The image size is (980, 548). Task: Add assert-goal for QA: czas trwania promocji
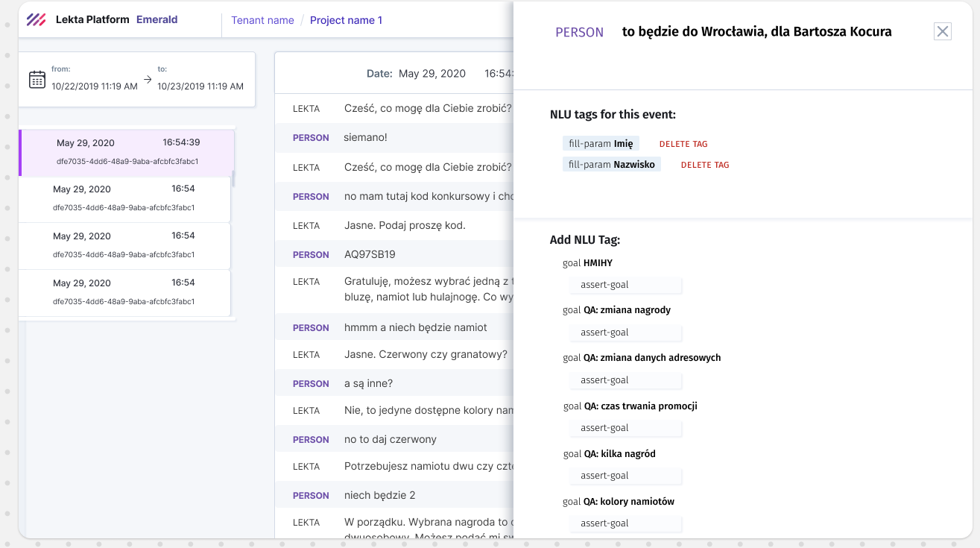[x=626, y=428]
